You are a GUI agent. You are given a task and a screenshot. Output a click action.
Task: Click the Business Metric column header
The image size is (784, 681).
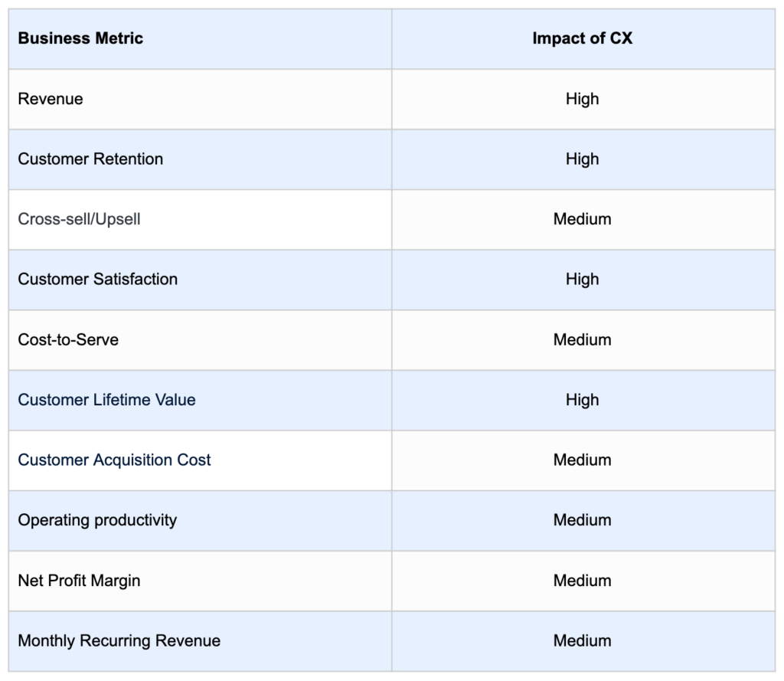200,38
